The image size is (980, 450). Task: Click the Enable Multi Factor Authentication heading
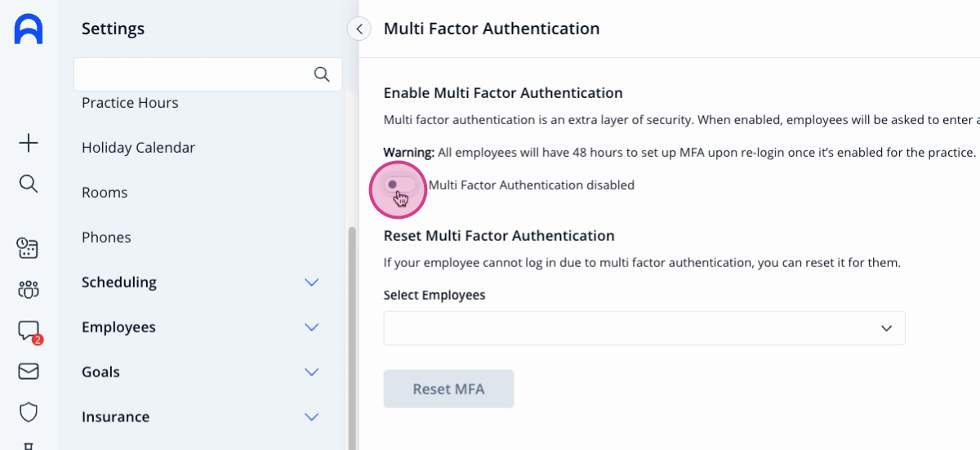pos(503,93)
